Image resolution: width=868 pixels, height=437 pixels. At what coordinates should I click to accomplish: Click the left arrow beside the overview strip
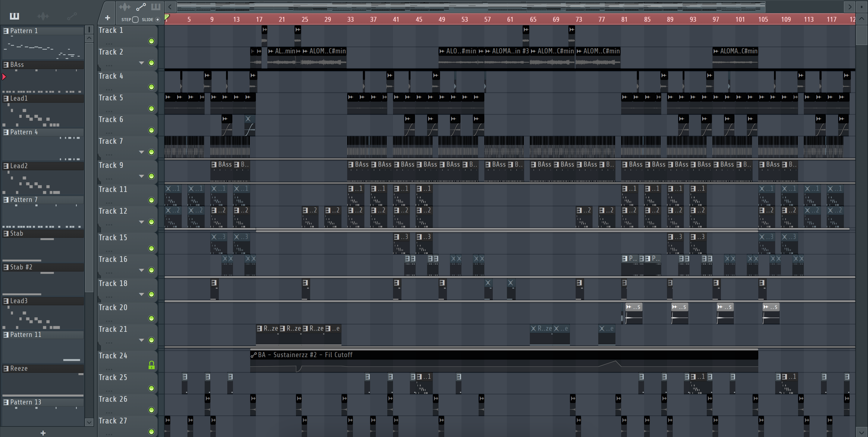[170, 7]
